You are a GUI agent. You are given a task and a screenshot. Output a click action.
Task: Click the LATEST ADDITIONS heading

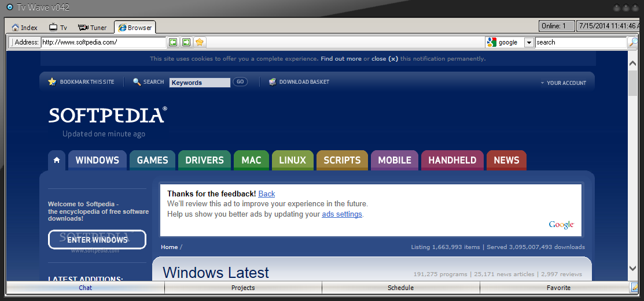(86, 279)
